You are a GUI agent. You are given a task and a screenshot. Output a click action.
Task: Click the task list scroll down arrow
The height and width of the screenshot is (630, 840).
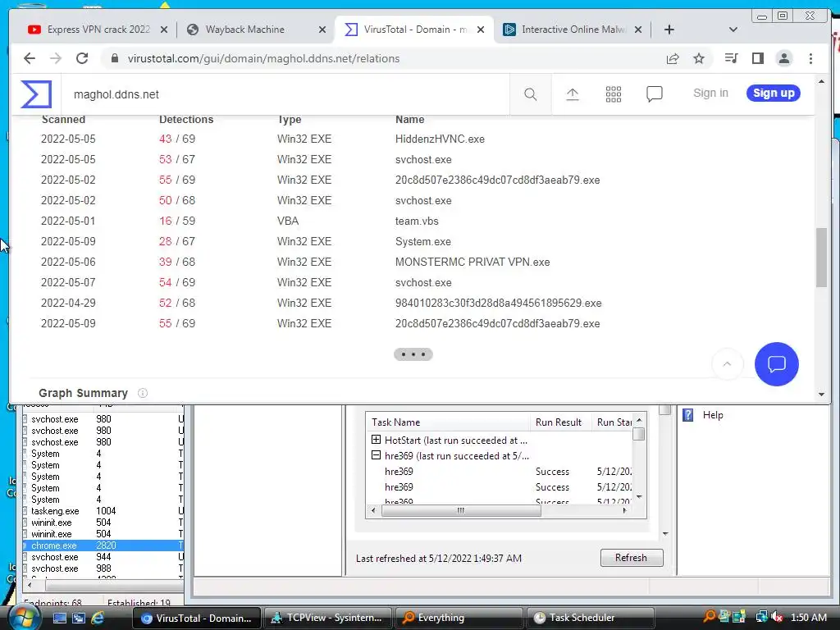tap(638, 497)
